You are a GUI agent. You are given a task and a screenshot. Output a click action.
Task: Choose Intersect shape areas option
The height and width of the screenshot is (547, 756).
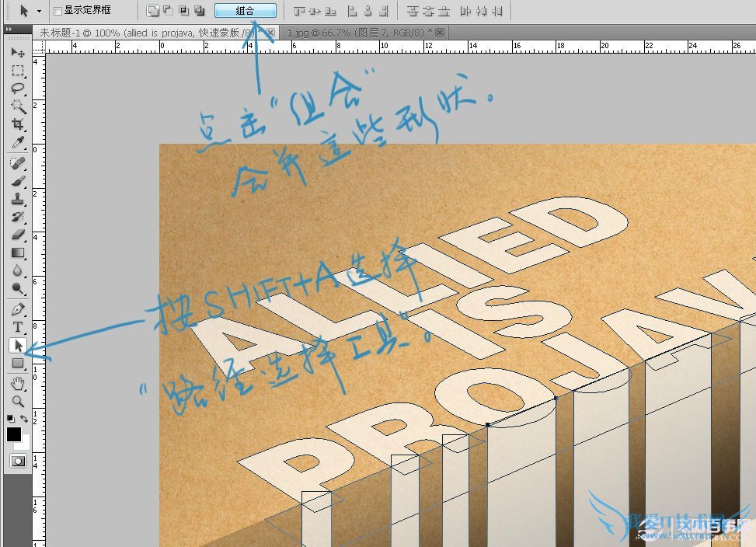(183, 11)
